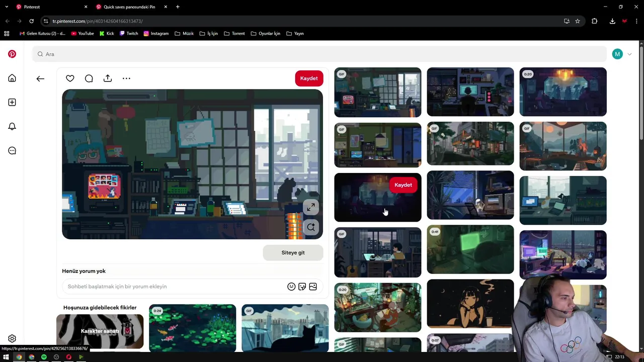Click the Chrome address bar URL

pyautogui.click(x=98, y=21)
